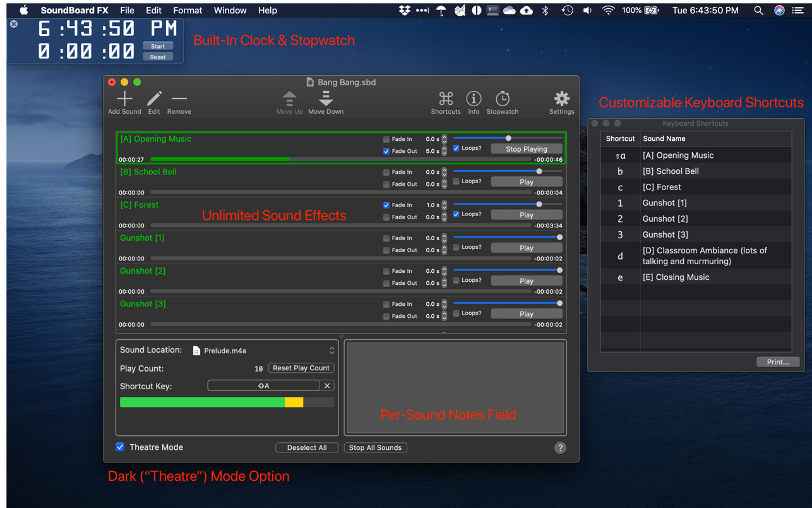Adjust Opening Music Fade Out stepper
This screenshot has width=812, height=508.
coord(445,151)
